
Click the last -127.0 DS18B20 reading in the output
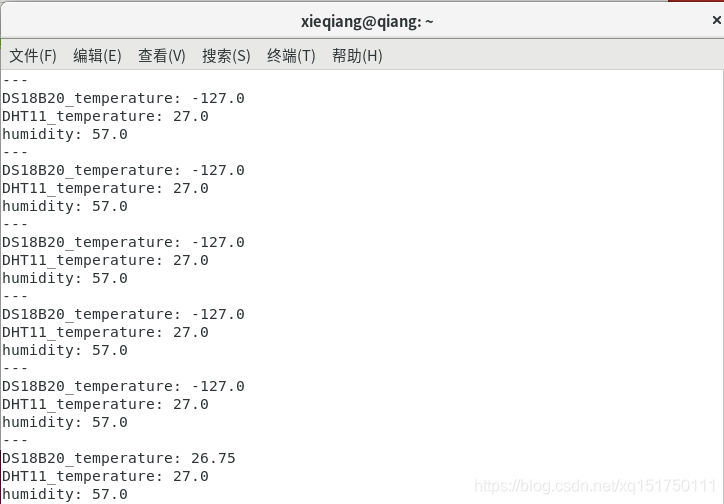217,386
